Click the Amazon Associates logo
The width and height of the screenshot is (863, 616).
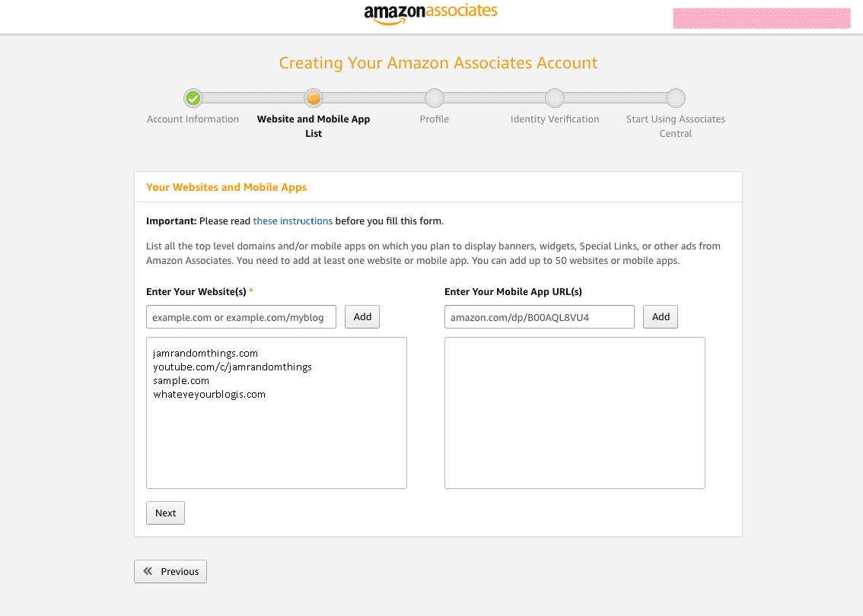point(431,14)
